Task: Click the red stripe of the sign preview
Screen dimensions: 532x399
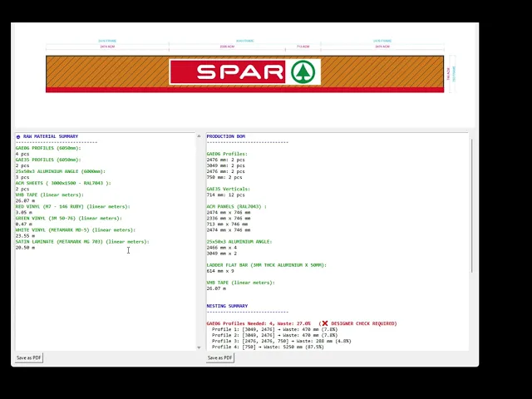Action: tap(244, 90)
